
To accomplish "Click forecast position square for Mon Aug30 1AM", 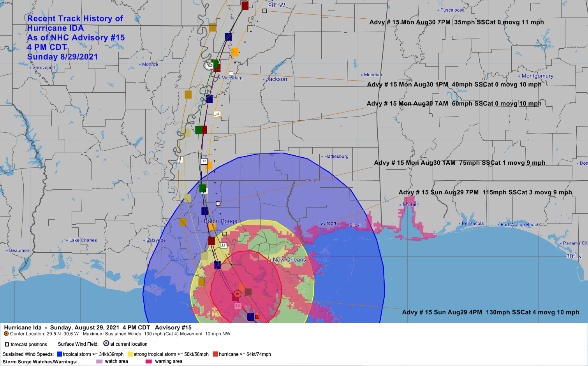I will click(x=218, y=204).
